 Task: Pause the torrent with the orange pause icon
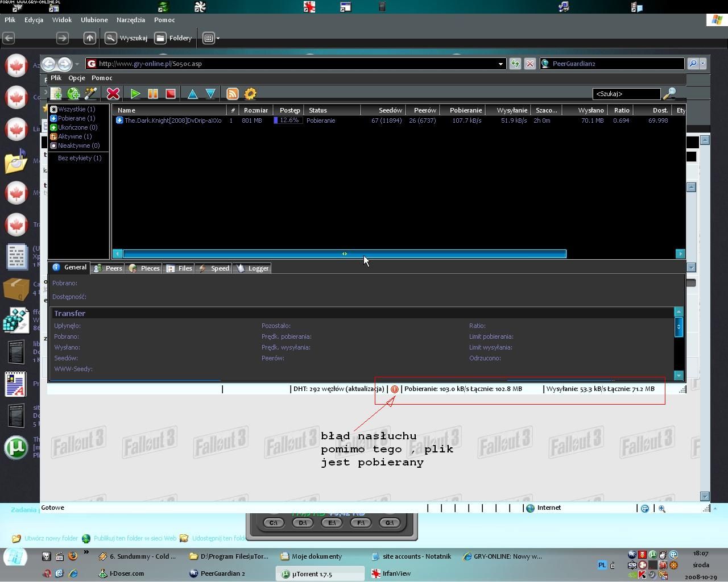(153, 94)
